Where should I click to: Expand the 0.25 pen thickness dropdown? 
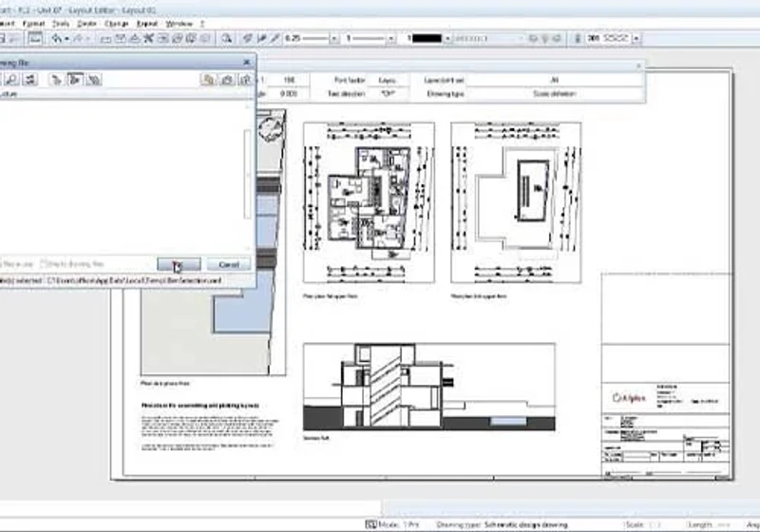click(334, 38)
